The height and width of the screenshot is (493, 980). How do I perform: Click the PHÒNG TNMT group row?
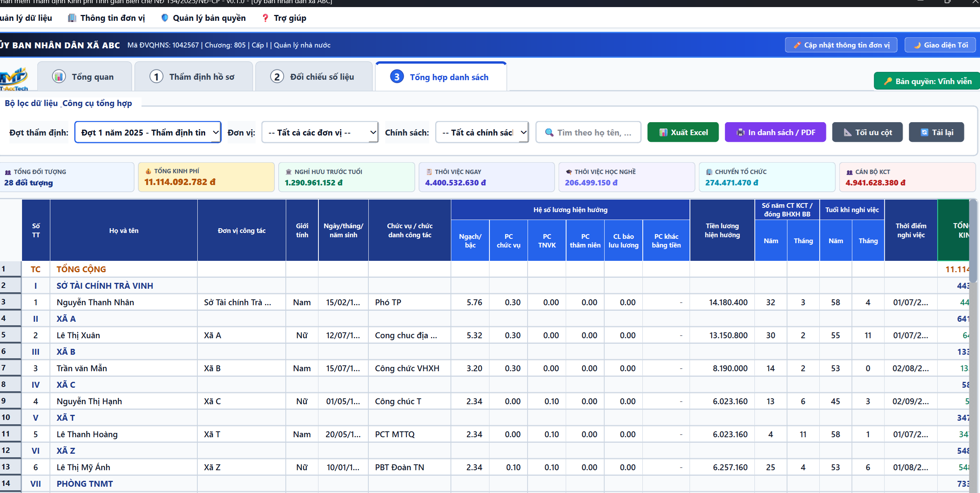(x=484, y=484)
